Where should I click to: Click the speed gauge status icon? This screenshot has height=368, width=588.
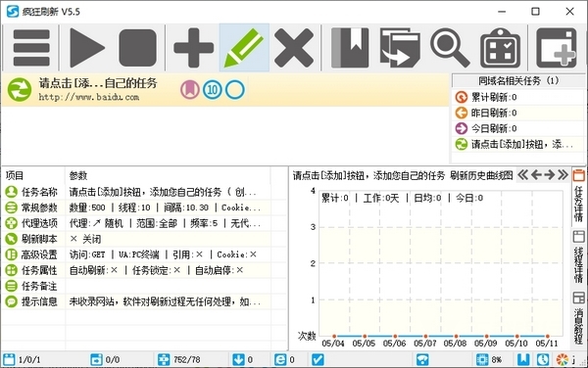pos(422,360)
